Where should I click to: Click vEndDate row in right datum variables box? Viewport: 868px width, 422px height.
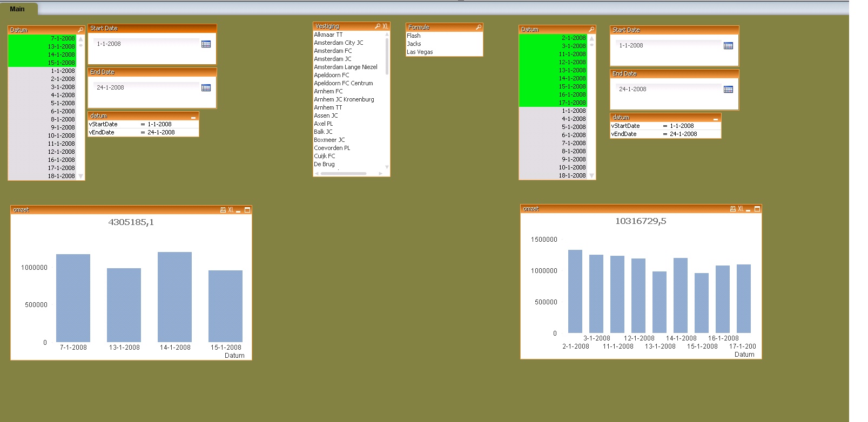pyautogui.click(x=665, y=134)
